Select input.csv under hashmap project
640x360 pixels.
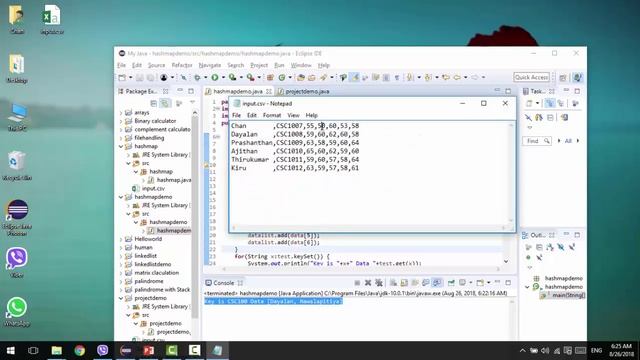149,188
